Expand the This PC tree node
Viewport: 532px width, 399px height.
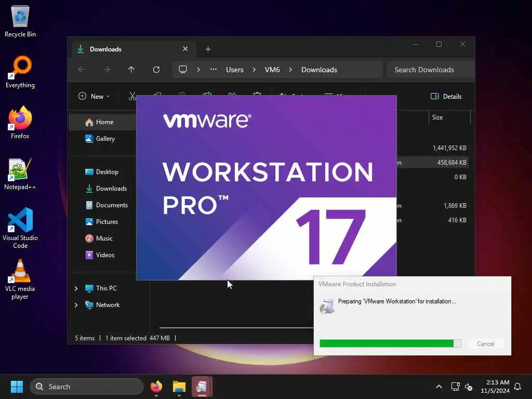(x=76, y=288)
